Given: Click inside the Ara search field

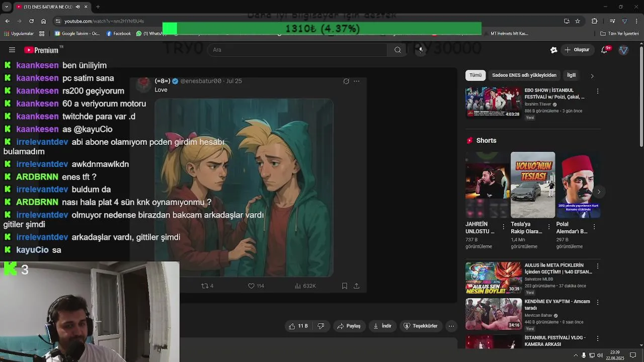Looking at the screenshot, I should coord(297,50).
